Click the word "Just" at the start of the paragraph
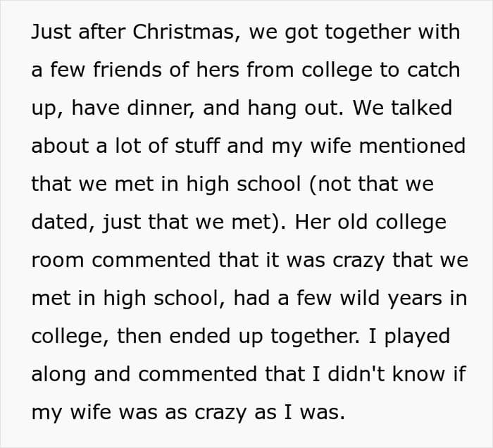This screenshot has height=448, width=493. pyautogui.click(x=51, y=32)
